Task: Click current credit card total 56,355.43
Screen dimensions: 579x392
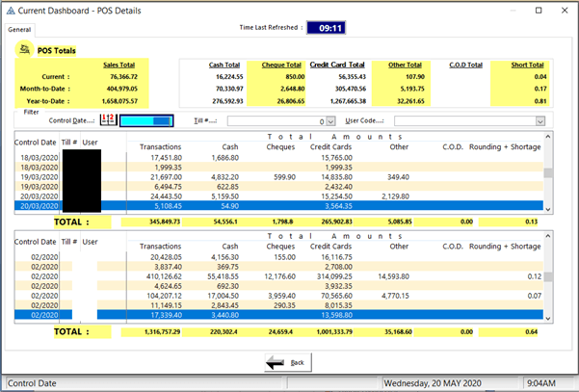Action: pyautogui.click(x=352, y=77)
